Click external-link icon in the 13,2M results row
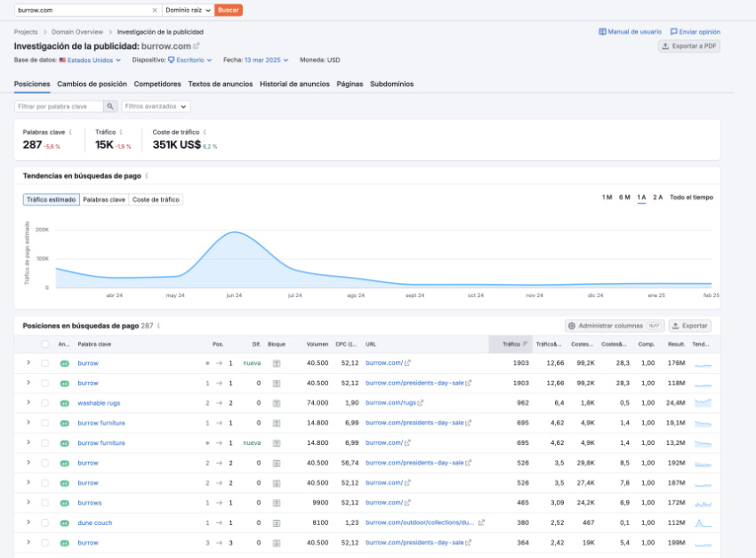Image resolution: width=756 pixels, height=558 pixels. click(407, 442)
